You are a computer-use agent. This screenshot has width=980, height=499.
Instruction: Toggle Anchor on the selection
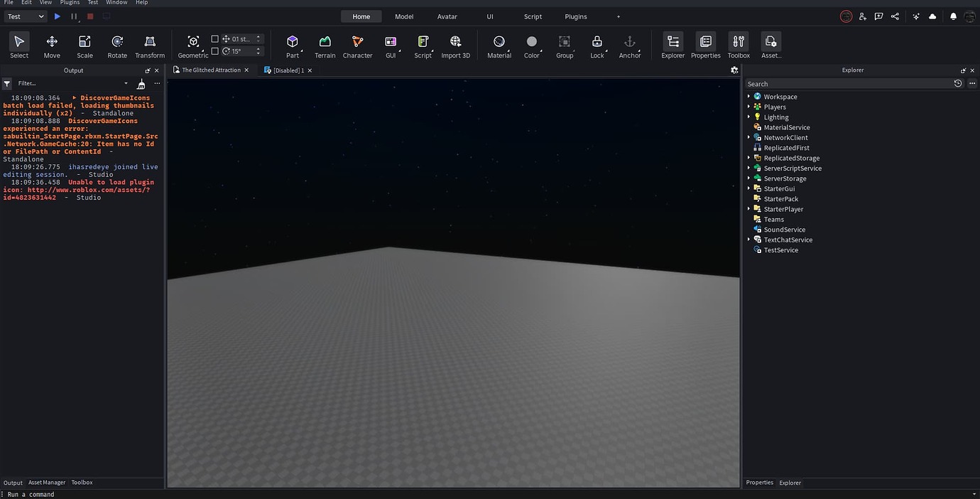pyautogui.click(x=629, y=45)
